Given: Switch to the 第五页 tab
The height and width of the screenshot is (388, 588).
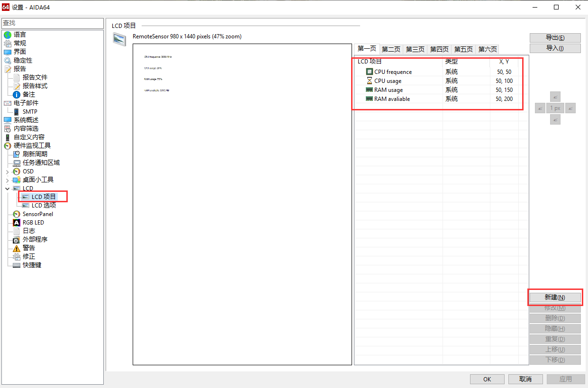Looking at the screenshot, I should coord(464,49).
